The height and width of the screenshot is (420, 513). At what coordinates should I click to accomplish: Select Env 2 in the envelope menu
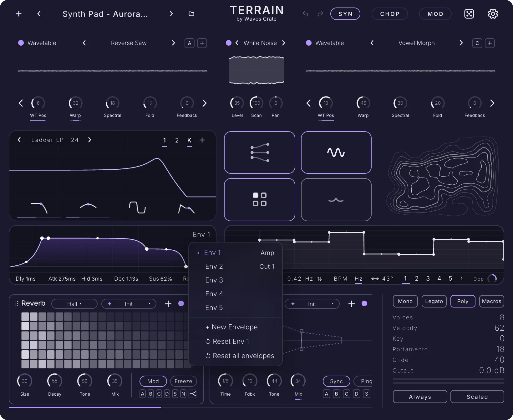[236, 266]
